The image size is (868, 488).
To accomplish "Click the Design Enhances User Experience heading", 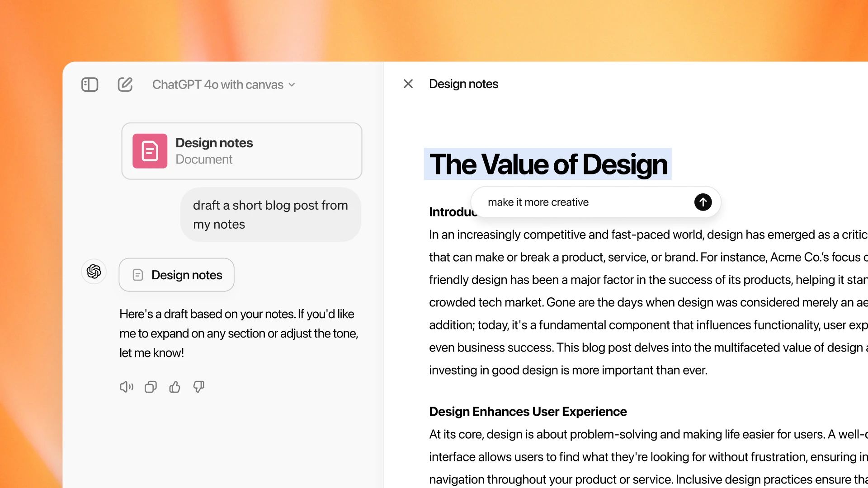I will pos(527,411).
